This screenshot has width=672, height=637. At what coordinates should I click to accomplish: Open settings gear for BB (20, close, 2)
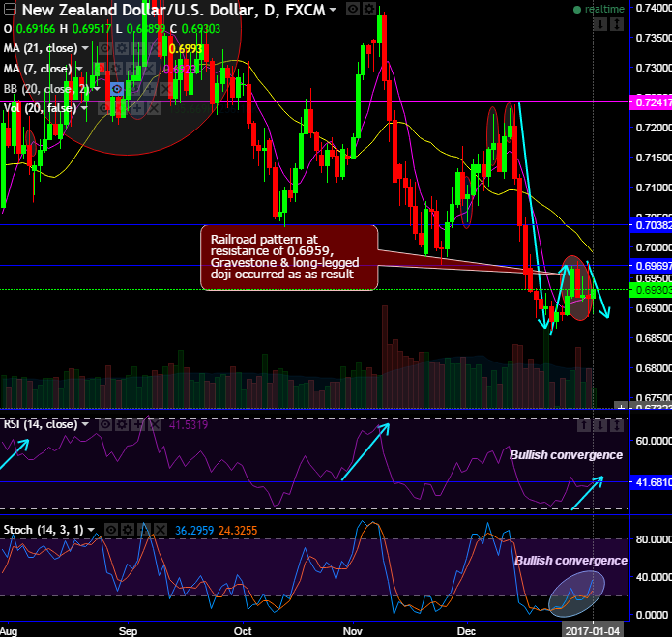tap(133, 89)
